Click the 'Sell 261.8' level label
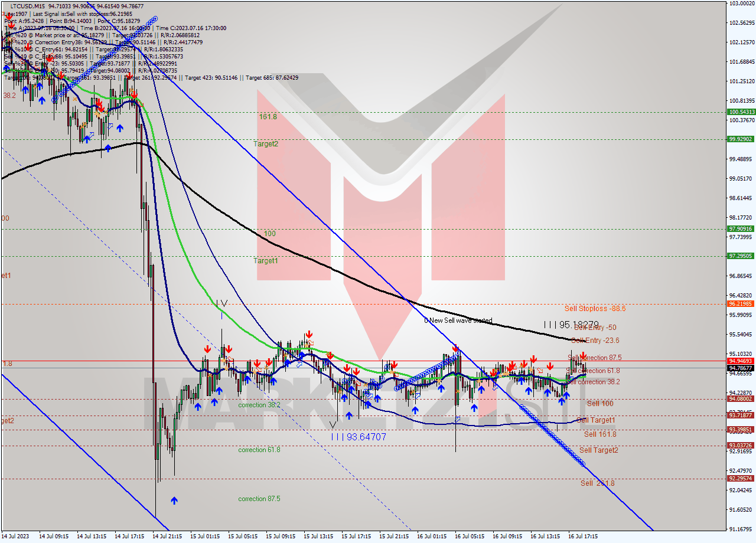 (597, 483)
